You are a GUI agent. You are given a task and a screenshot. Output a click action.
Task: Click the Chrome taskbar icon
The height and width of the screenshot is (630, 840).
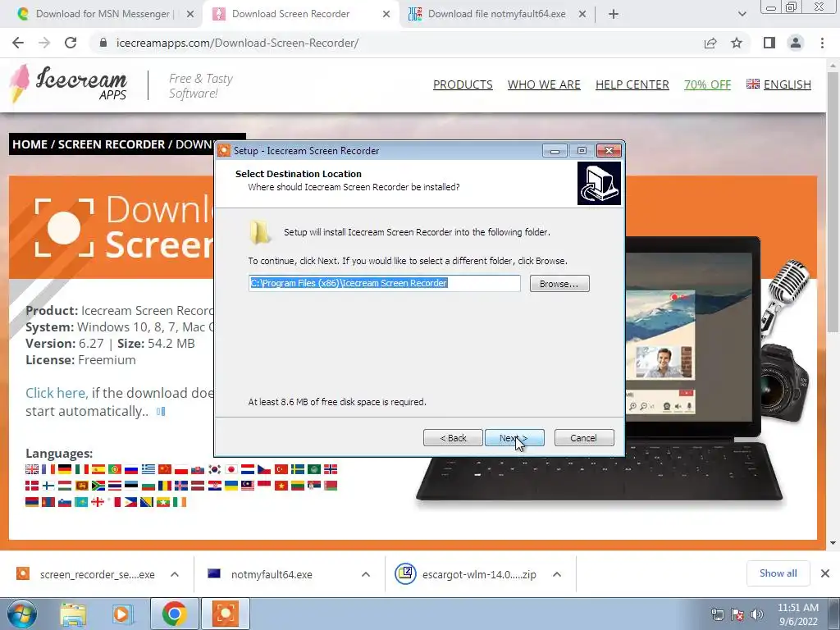tap(175, 614)
